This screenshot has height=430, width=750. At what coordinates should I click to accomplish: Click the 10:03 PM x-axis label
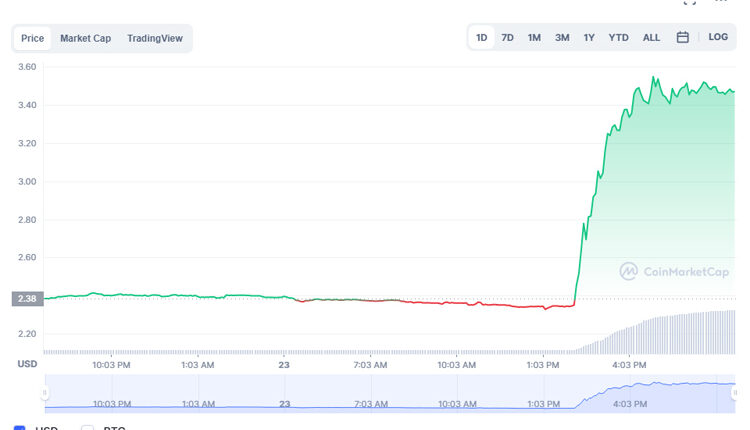coord(111,365)
